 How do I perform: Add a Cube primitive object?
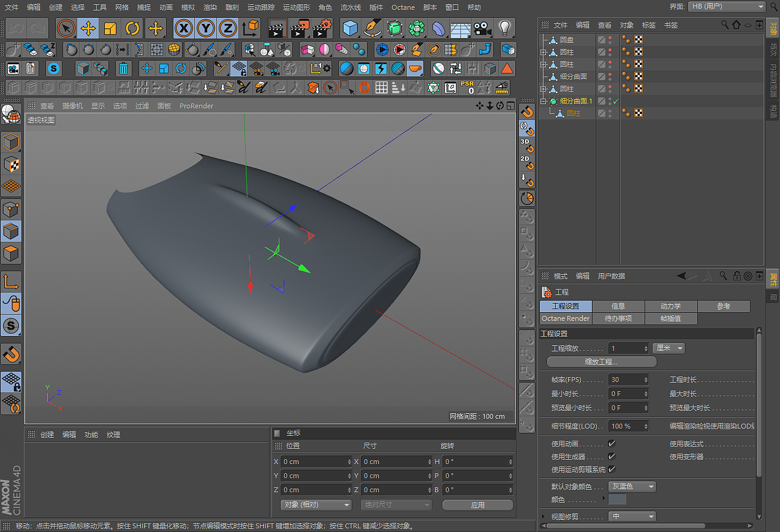350,28
